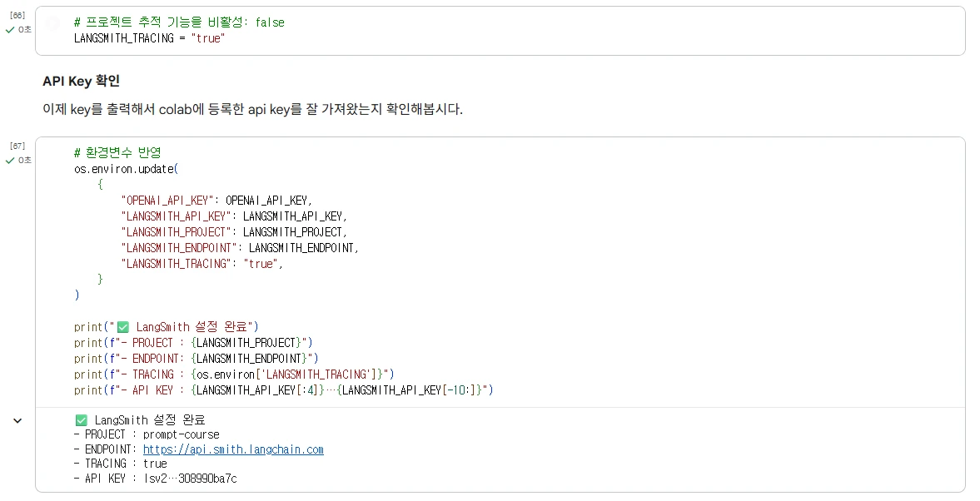This screenshot has width=980, height=501.
Task: Click the "OPENAI_API_KEY" dictionary key string
Action: 170,201
